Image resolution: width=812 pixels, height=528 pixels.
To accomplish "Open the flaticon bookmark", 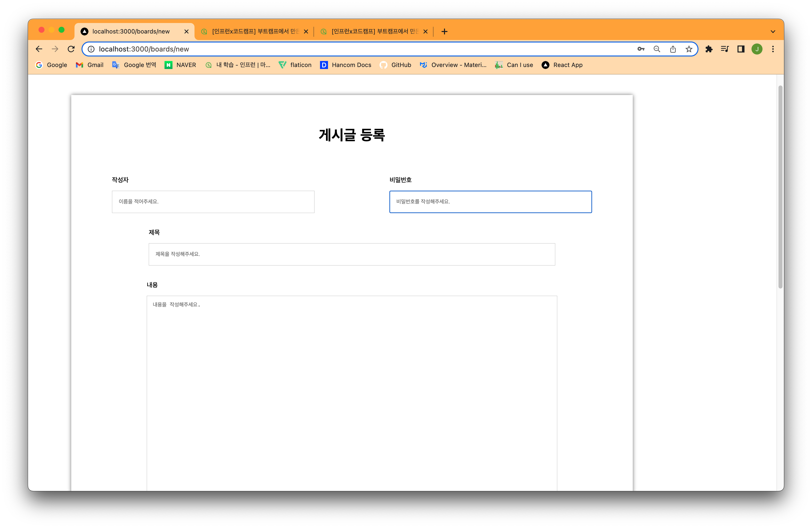I will 295,65.
